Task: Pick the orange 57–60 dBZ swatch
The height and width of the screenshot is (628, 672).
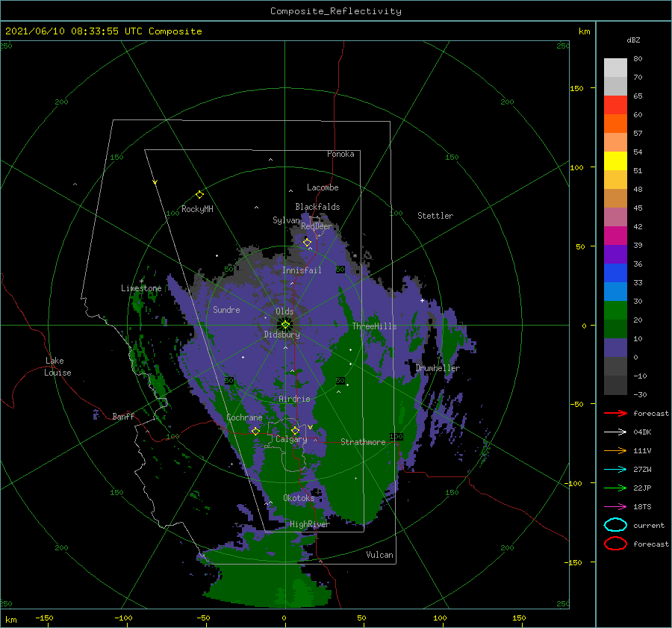Action: click(x=615, y=124)
